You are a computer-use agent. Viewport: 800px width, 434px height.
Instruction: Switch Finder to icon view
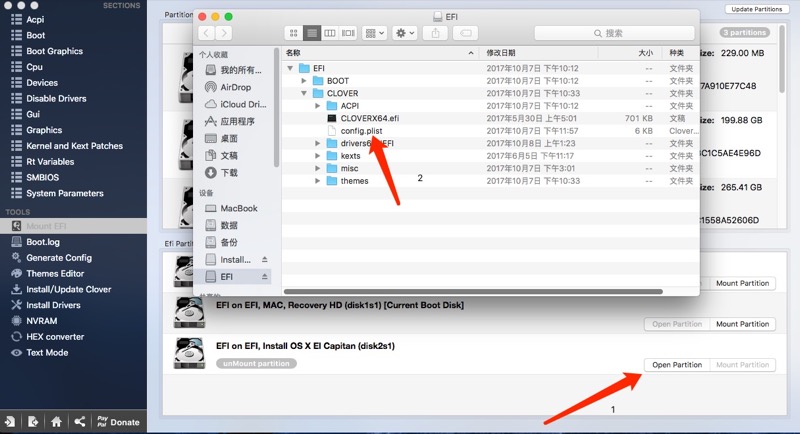click(293, 33)
